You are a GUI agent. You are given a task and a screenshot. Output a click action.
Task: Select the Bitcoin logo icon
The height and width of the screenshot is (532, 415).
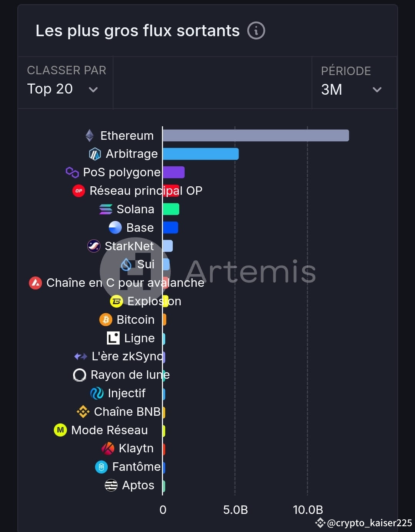pyautogui.click(x=105, y=320)
